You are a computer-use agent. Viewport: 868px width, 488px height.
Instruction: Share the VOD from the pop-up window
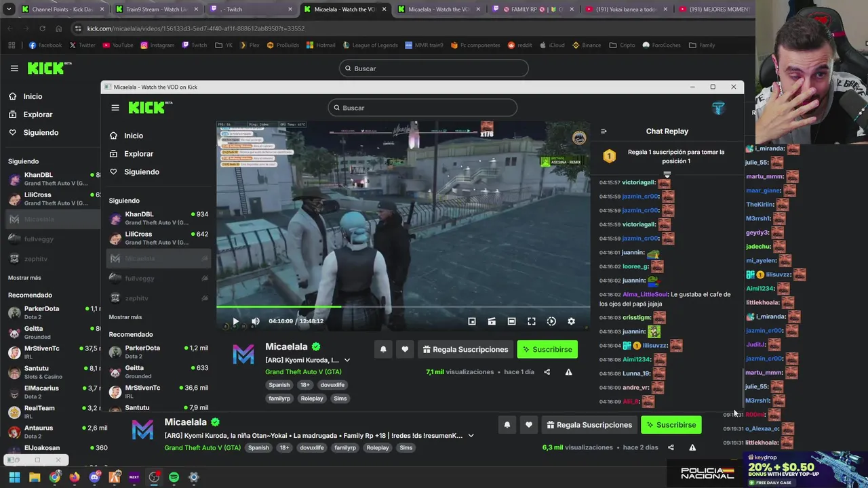547,372
